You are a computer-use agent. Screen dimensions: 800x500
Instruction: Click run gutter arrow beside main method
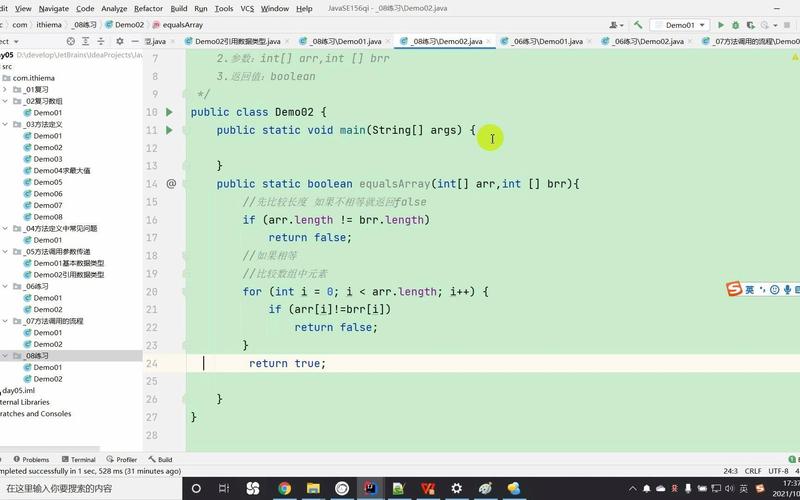[169, 130]
